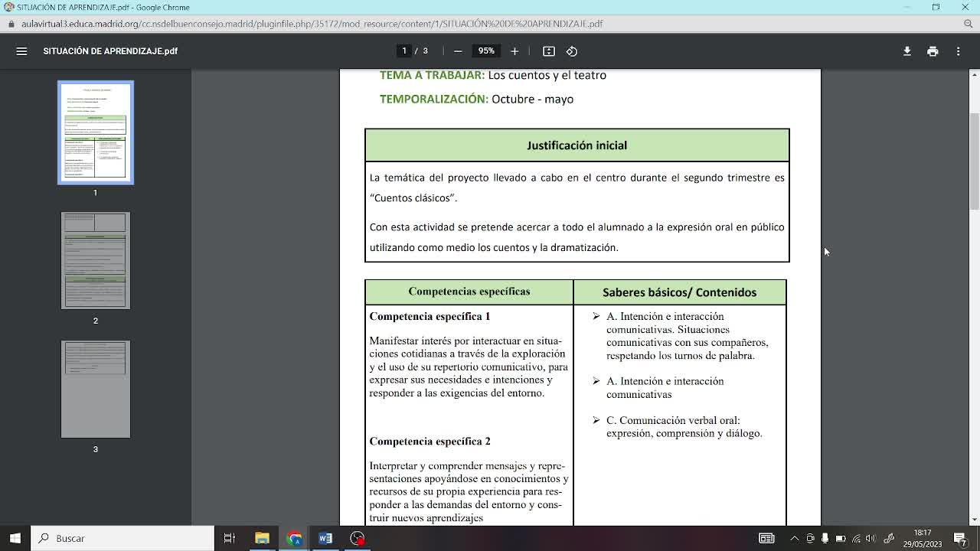
Task: Open File Explorer from the taskbar
Action: point(262,538)
